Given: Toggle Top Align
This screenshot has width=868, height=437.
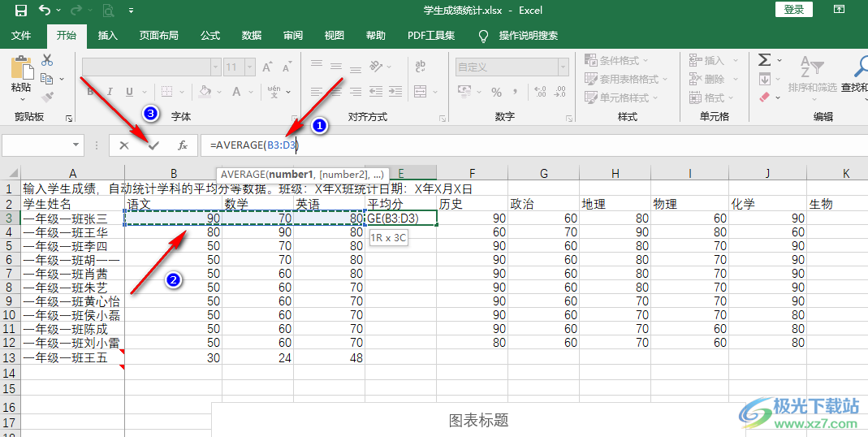Looking at the screenshot, I should [316, 65].
